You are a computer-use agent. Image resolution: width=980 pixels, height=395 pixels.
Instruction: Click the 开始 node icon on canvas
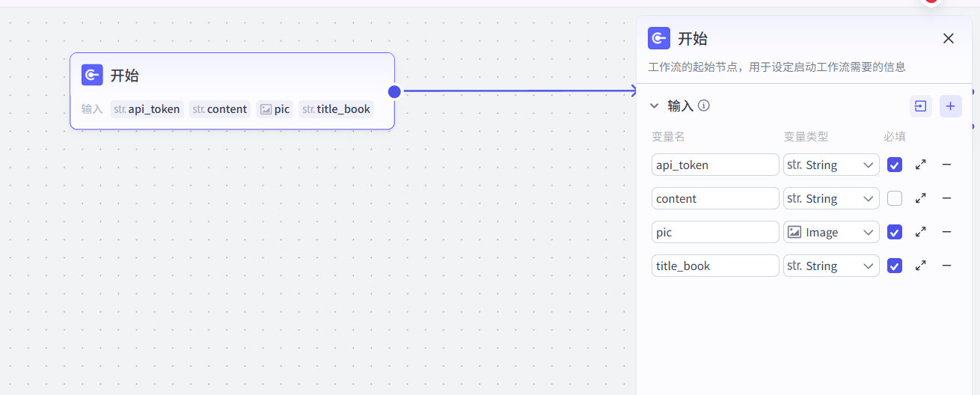(x=92, y=75)
